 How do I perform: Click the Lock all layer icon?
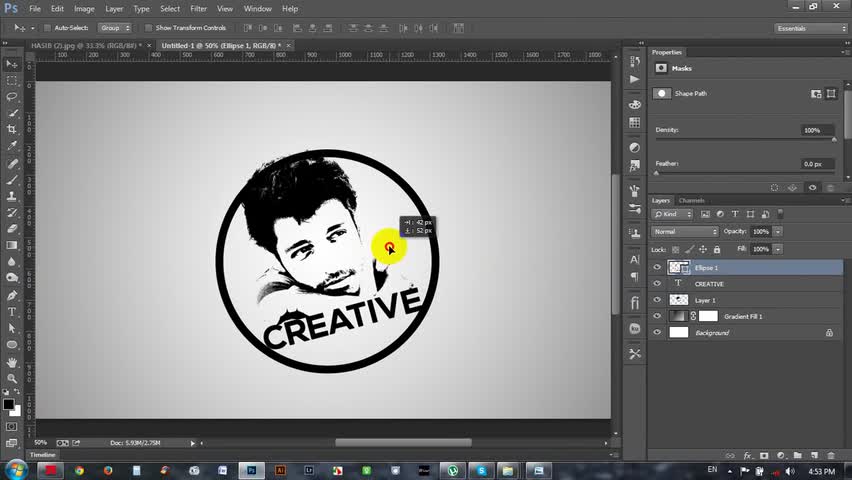click(716, 249)
